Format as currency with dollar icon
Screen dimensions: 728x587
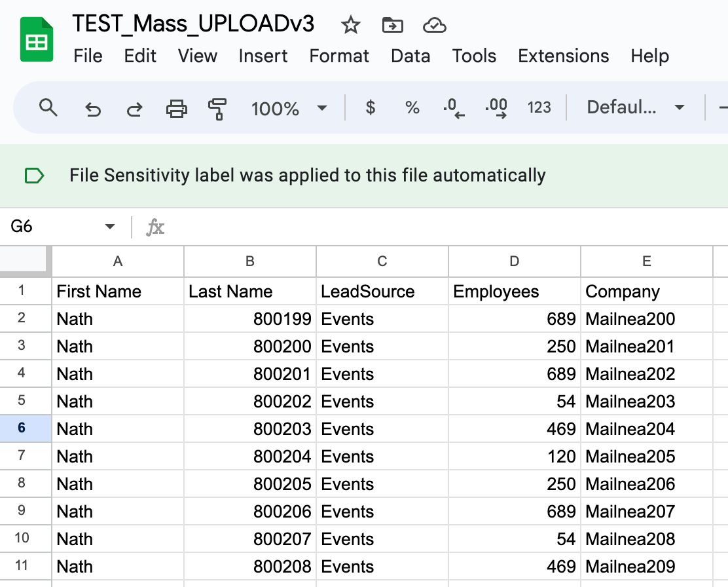coord(371,107)
